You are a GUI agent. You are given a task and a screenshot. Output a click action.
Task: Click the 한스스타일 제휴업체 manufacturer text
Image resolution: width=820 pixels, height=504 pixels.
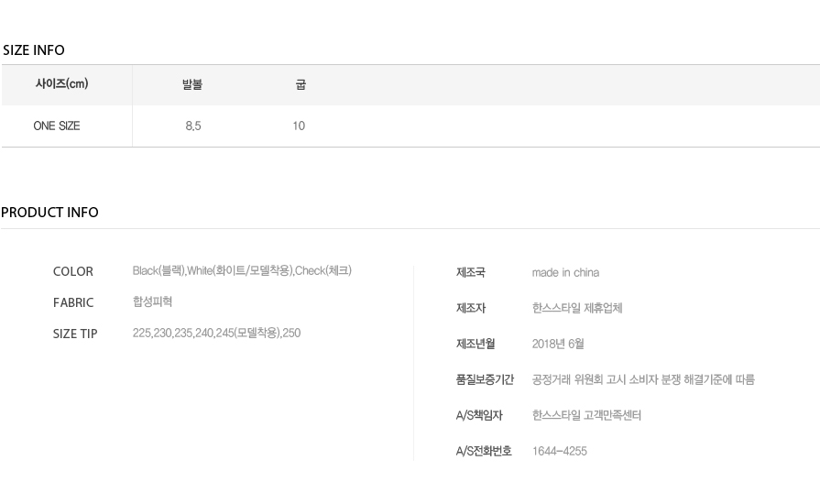click(x=577, y=308)
